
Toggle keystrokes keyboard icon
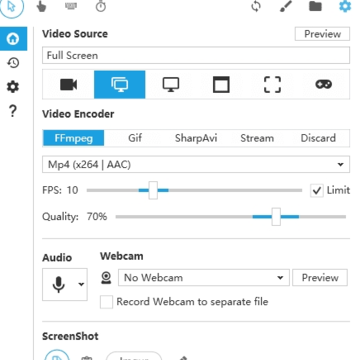pos(71,6)
